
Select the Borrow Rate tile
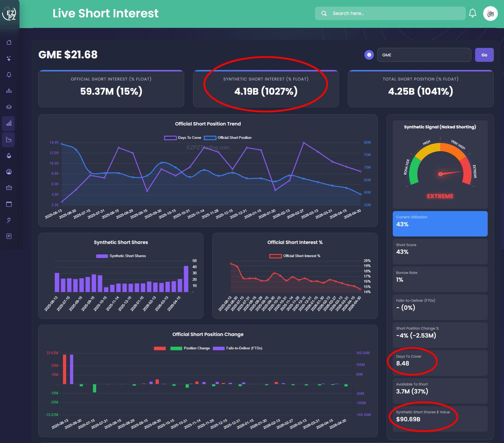(x=440, y=279)
